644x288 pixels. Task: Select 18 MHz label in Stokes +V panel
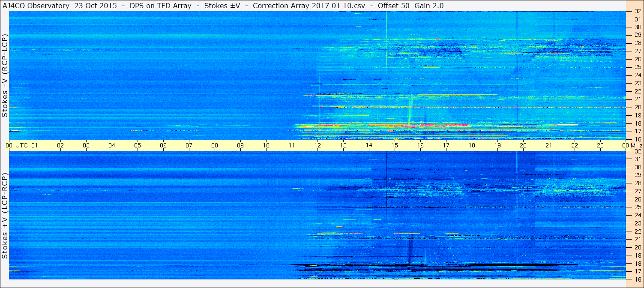pyautogui.click(x=638, y=263)
